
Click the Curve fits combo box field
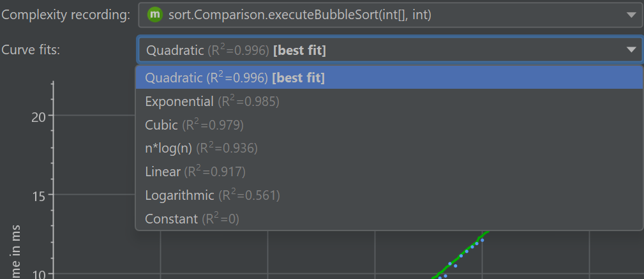point(383,50)
